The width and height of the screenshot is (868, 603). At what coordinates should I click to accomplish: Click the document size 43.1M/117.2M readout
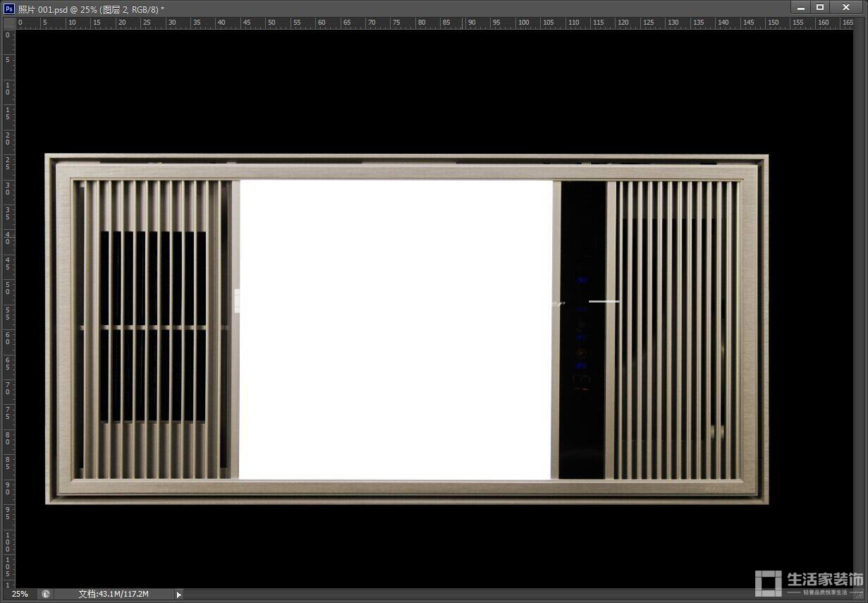click(x=114, y=595)
